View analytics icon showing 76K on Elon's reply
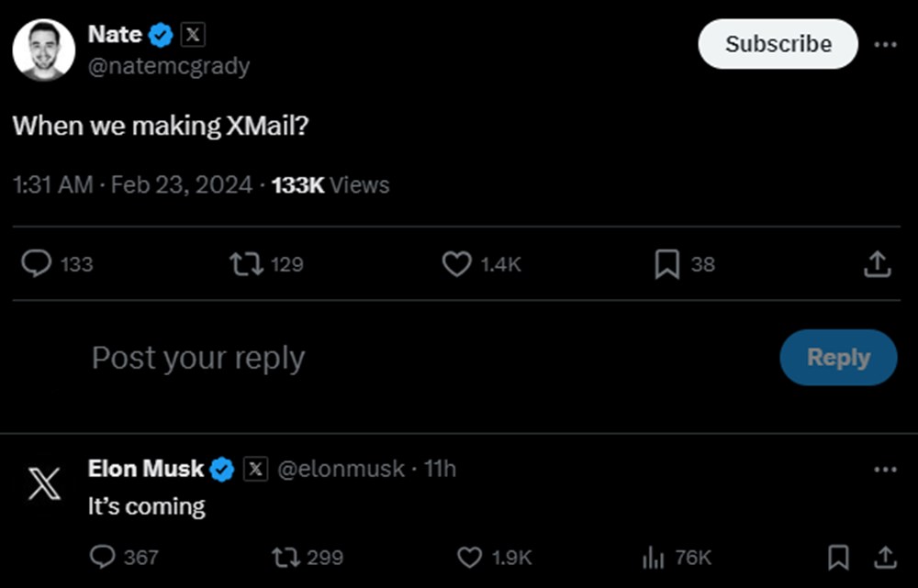Screen dimensions: 918x588 [653, 557]
